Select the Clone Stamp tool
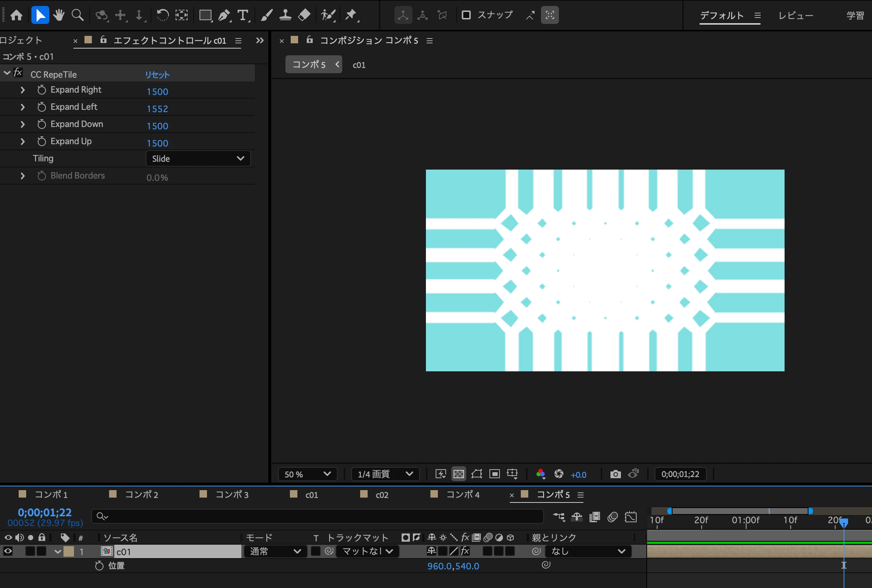This screenshot has height=588, width=872. (285, 15)
